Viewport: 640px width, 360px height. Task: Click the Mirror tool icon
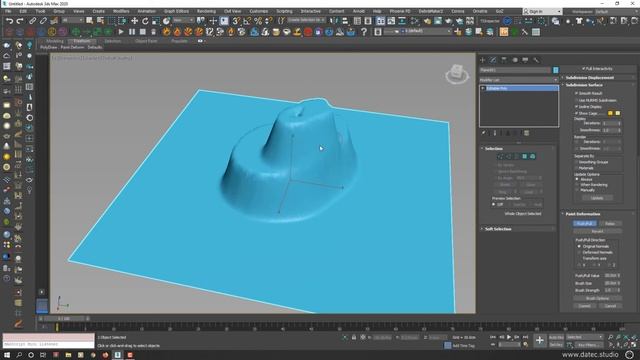334,20
